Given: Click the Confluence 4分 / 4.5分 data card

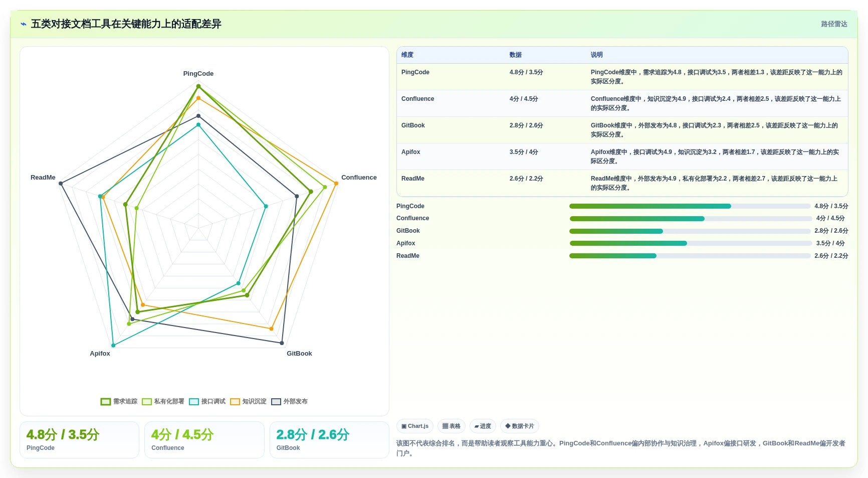Looking at the screenshot, I should point(204,440).
